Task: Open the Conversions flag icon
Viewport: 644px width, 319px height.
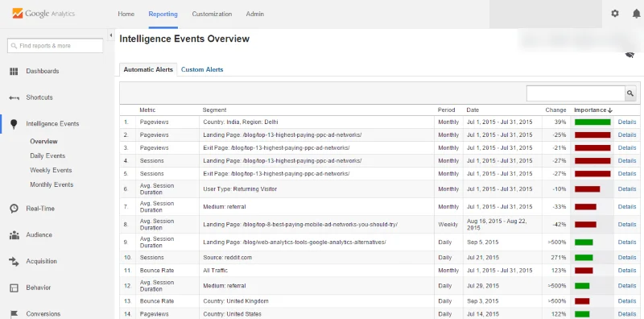Action: click(14, 314)
